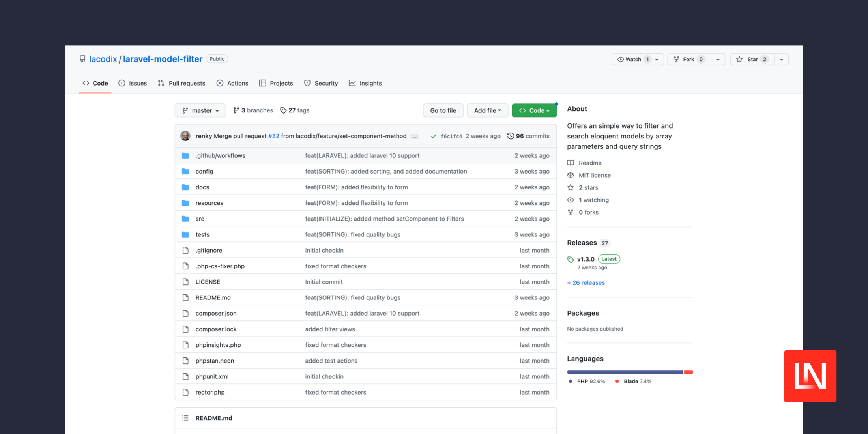The width and height of the screenshot is (868, 434).
Task: Expand the Fork button dropdown
Action: pos(718,59)
